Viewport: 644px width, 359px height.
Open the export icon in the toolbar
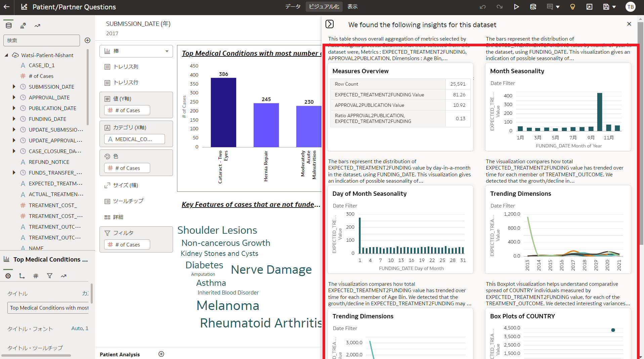point(590,7)
